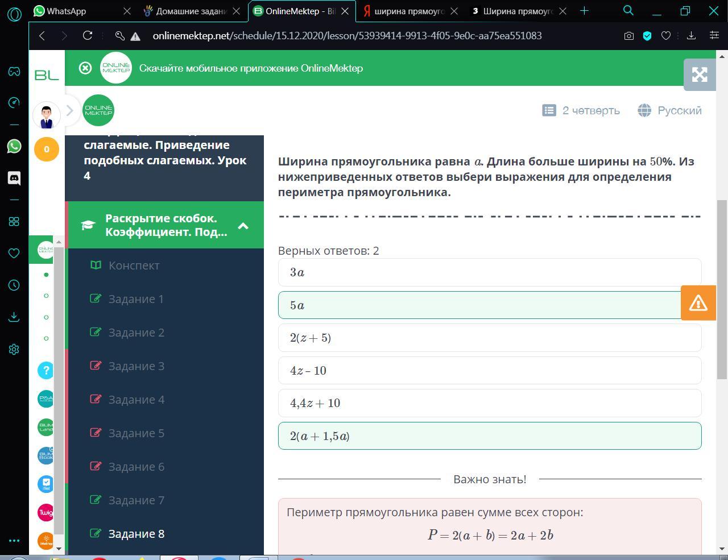The image size is (728, 560).
Task: Reload the page with browser refresh icon
Action: [x=88, y=36]
